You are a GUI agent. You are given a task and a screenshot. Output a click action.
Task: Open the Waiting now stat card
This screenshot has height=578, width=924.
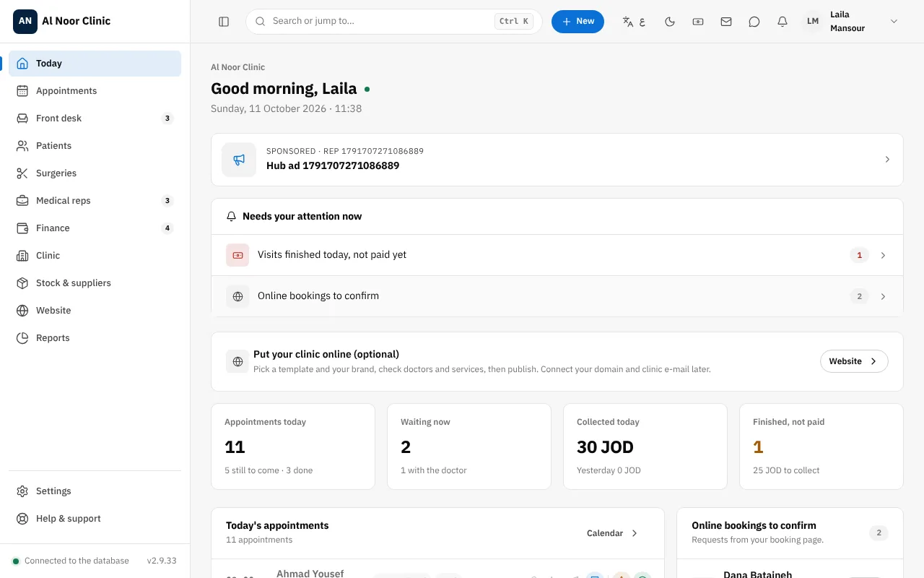point(469,447)
